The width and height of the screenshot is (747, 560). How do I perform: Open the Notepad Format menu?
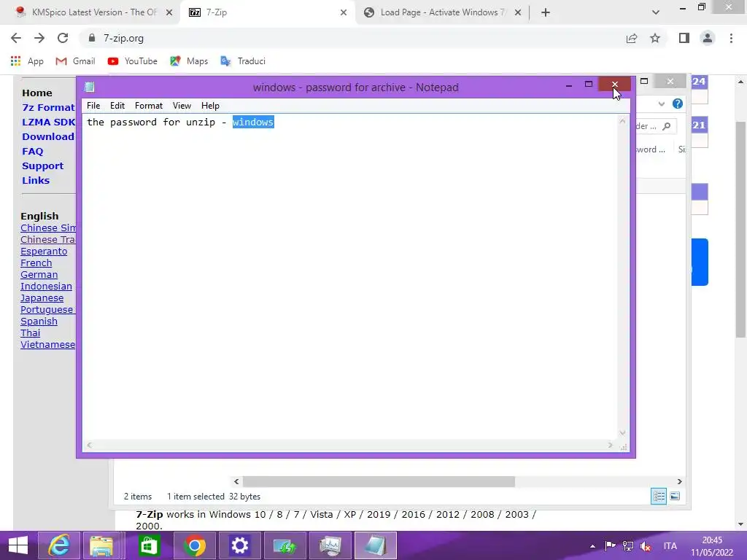click(x=149, y=106)
